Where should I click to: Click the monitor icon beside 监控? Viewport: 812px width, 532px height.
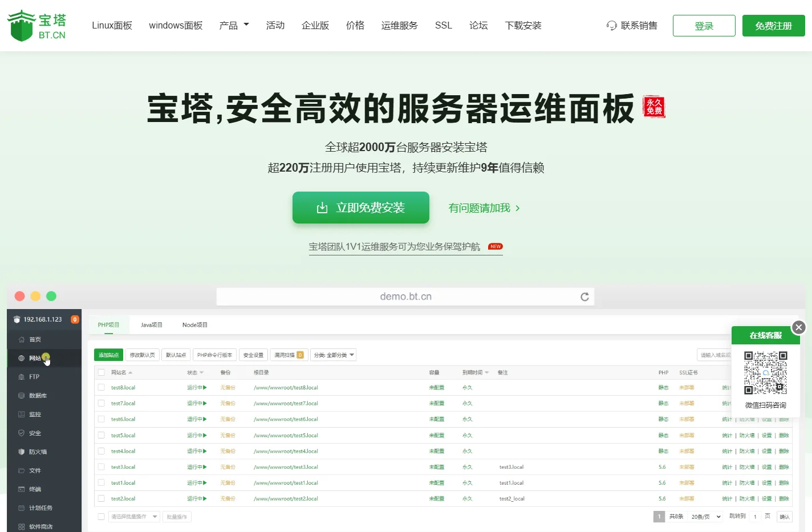pyautogui.click(x=21, y=415)
